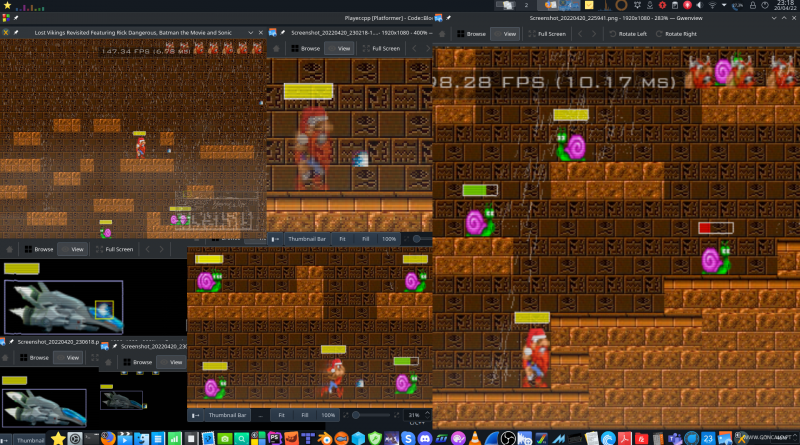This screenshot has width=800, height=445.
Task: Rotate Right in right Gwenview window
Action: 676,34
